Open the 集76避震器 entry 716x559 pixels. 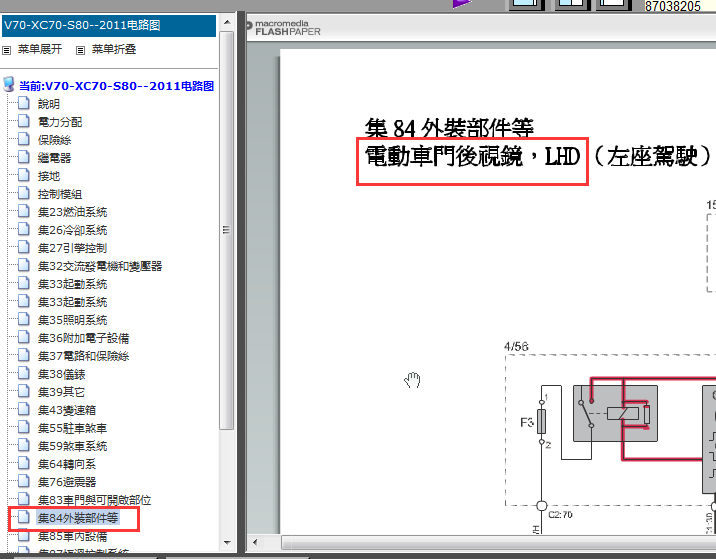(67, 482)
